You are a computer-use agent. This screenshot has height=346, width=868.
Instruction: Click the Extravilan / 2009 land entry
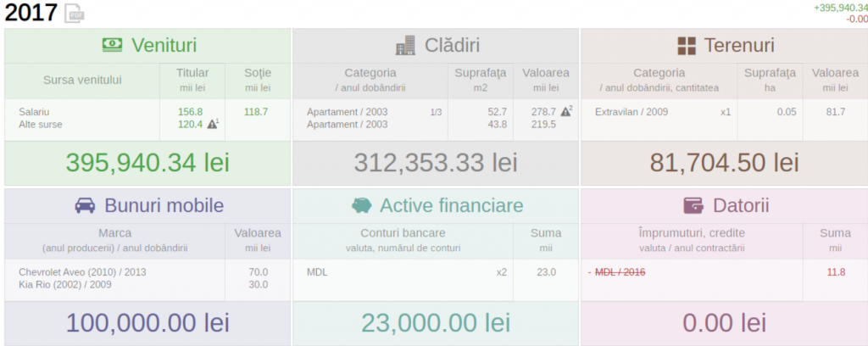pos(632,112)
